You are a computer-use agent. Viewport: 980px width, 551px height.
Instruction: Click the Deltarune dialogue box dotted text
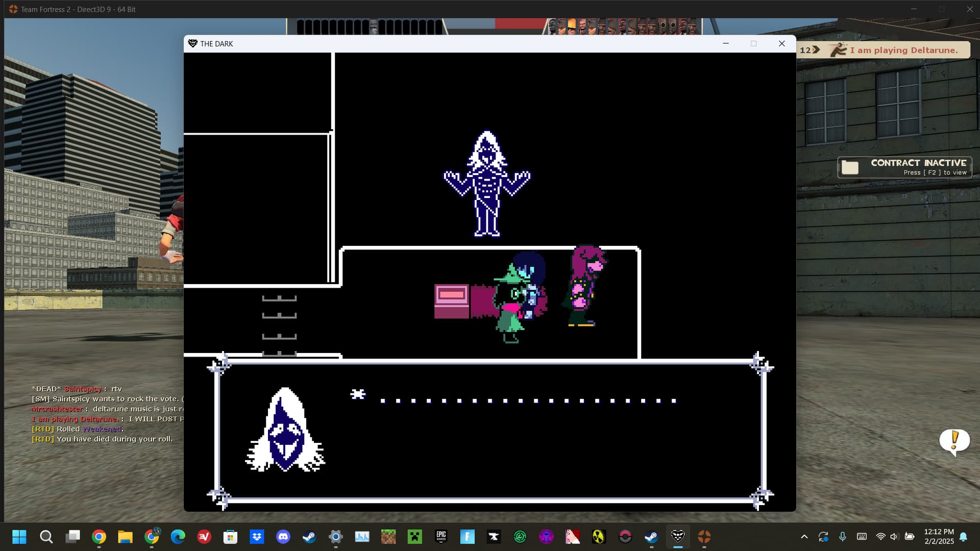(x=528, y=400)
